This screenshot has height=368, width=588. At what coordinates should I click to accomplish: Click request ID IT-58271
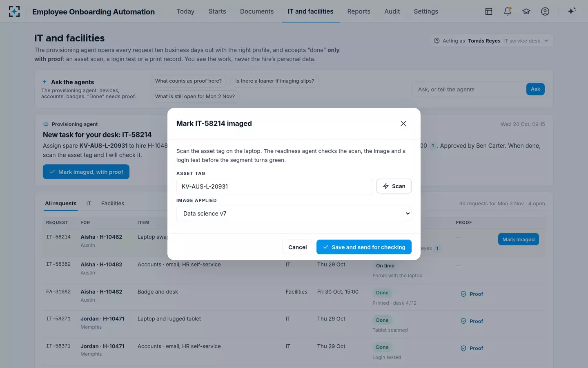[x=58, y=319]
